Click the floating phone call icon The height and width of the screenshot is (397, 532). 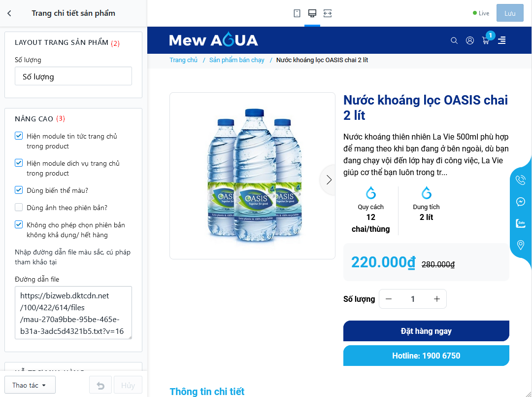coord(520,180)
